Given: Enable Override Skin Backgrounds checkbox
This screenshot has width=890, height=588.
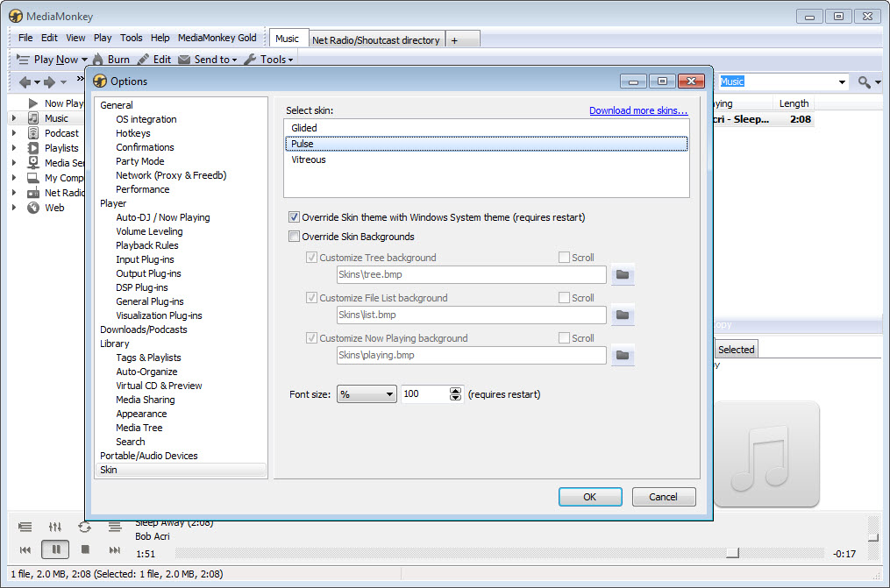Looking at the screenshot, I should point(294,237).
